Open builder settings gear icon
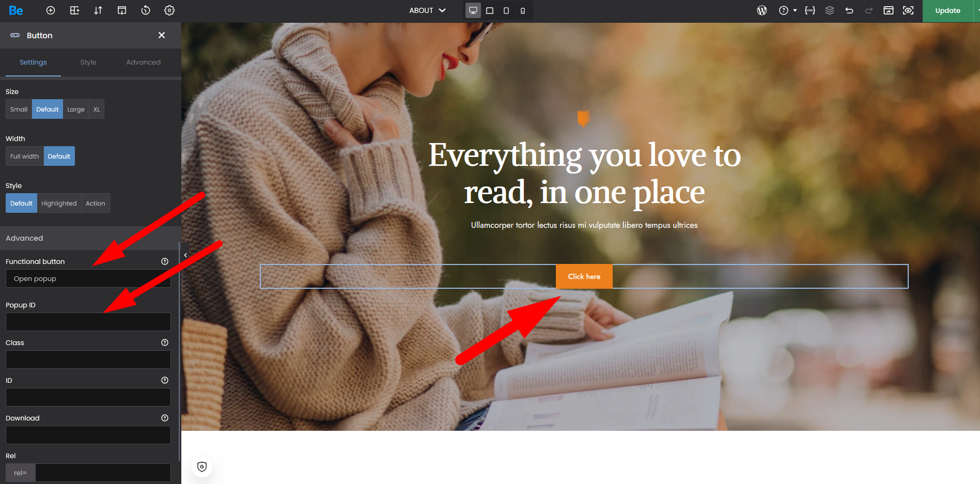 pyautogui.click(x=169, y=10)
